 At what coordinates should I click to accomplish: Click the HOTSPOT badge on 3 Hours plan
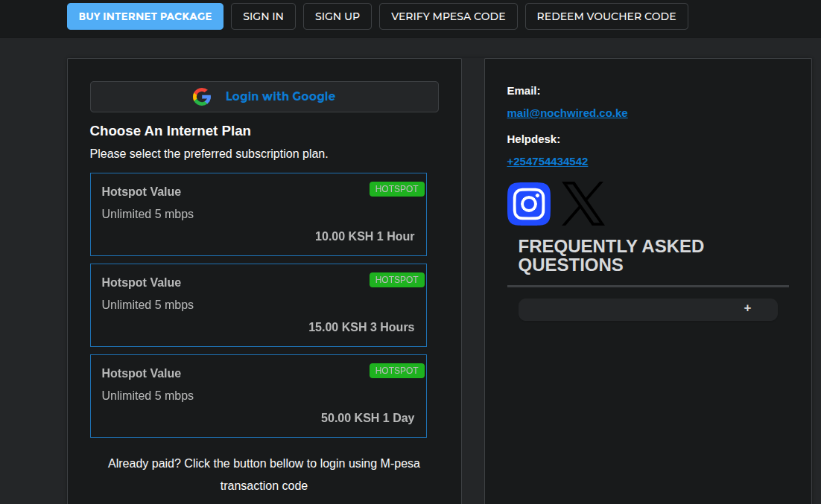click(396, 280)
